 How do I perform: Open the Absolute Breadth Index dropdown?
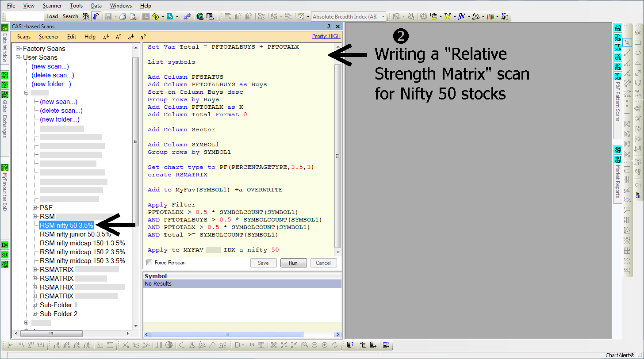pos(383,16)
